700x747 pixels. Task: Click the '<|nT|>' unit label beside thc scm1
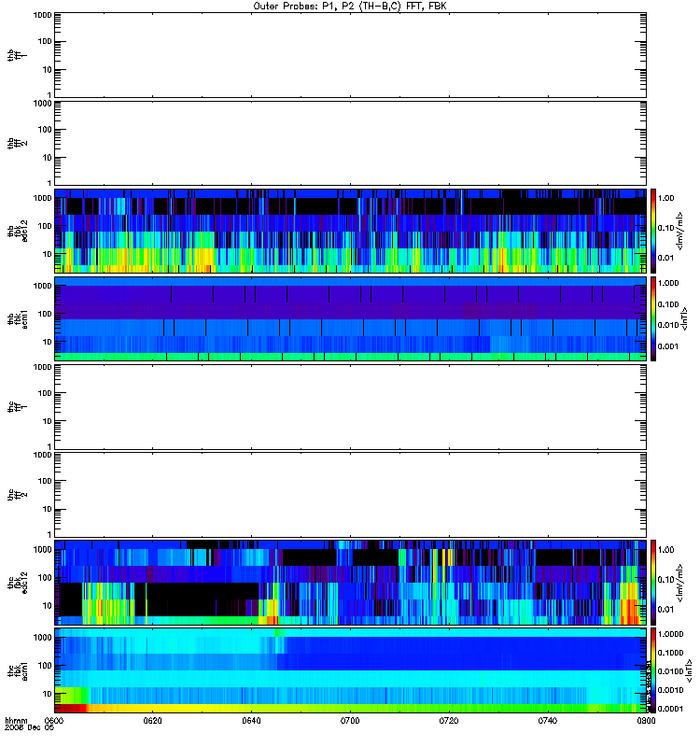click(689, 670)
